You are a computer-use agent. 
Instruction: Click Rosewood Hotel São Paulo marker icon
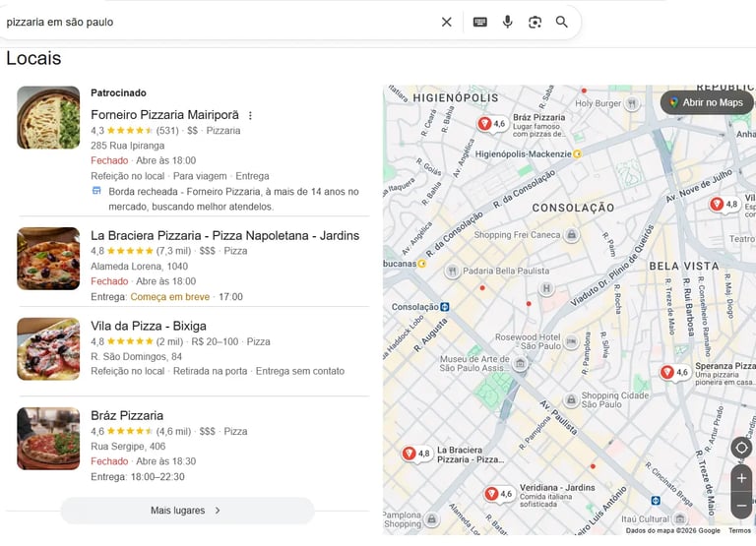(571, 341)
